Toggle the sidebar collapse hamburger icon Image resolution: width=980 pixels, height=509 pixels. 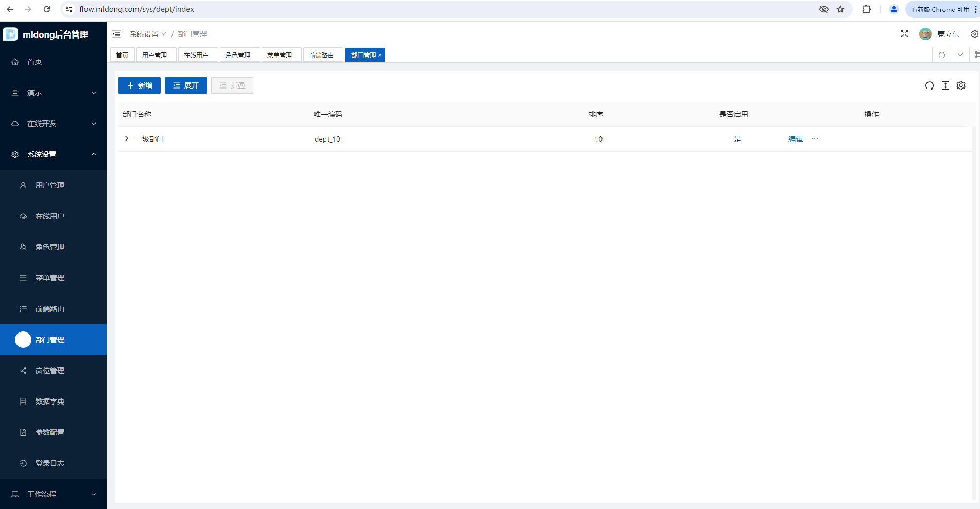click(x=116, y=34)
